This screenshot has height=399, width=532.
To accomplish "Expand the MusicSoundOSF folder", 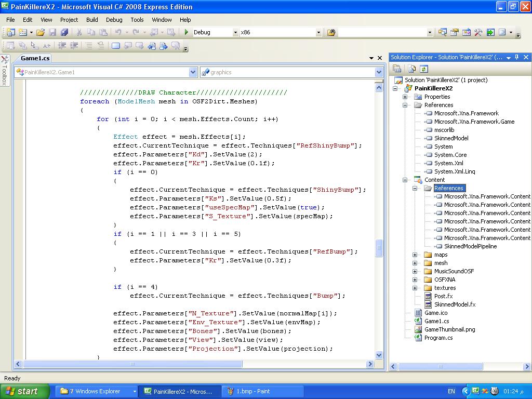I will pos(415,271).
